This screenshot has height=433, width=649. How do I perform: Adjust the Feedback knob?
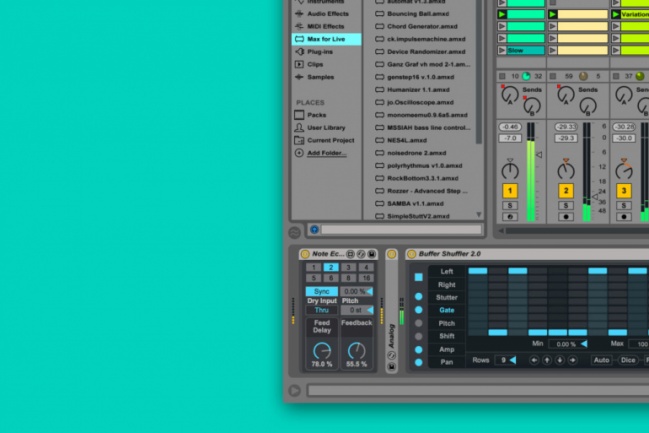(x=356, y=351)
